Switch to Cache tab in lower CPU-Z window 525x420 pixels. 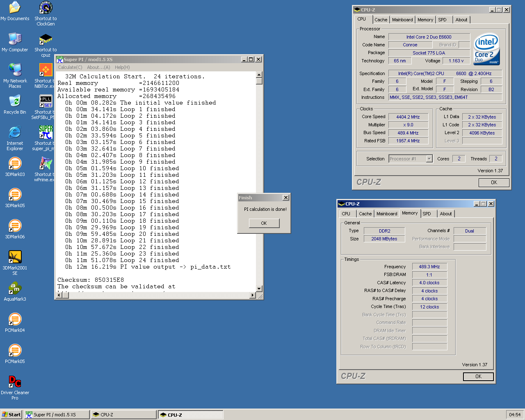[x=365, y=214]
